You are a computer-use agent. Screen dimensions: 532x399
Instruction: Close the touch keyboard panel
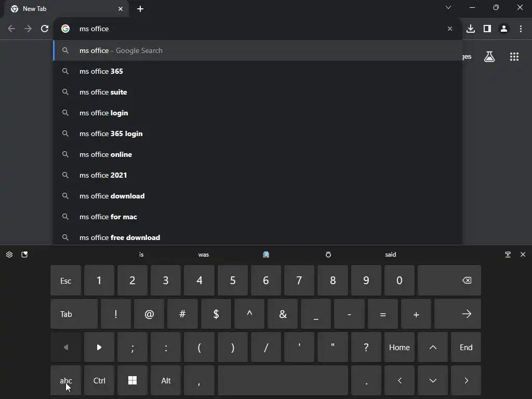tap(523, 255)
